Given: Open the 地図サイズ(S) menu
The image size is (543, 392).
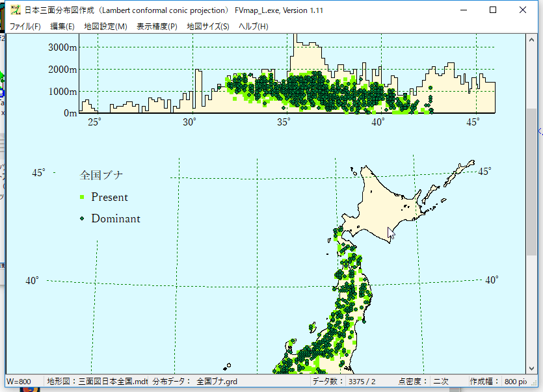Looking at the screenshot, I should (207, 27).
